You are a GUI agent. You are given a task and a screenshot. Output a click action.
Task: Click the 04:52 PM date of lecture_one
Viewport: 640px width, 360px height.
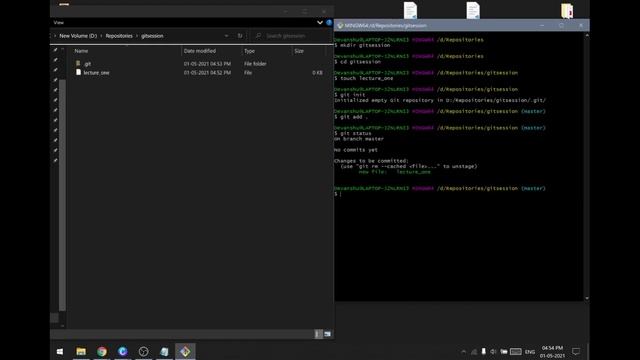207,73
